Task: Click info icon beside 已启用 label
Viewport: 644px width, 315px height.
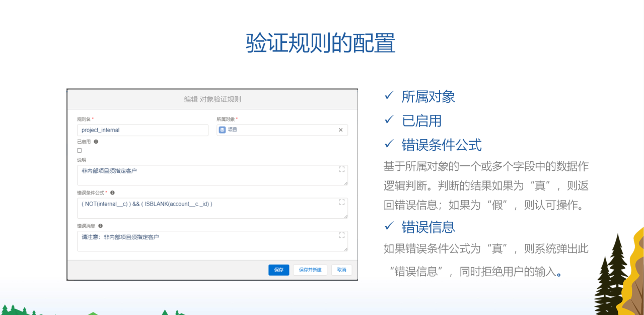Action: click(96, 141)
